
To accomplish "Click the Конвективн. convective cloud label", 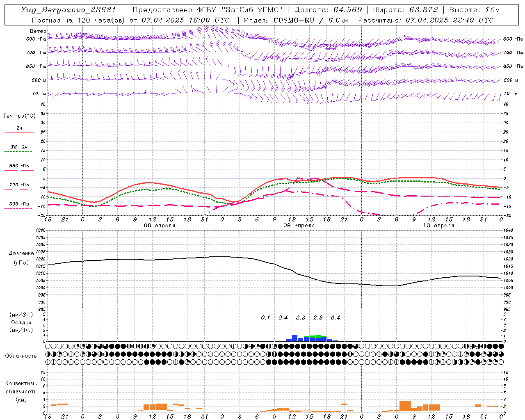I will (21, 383).
